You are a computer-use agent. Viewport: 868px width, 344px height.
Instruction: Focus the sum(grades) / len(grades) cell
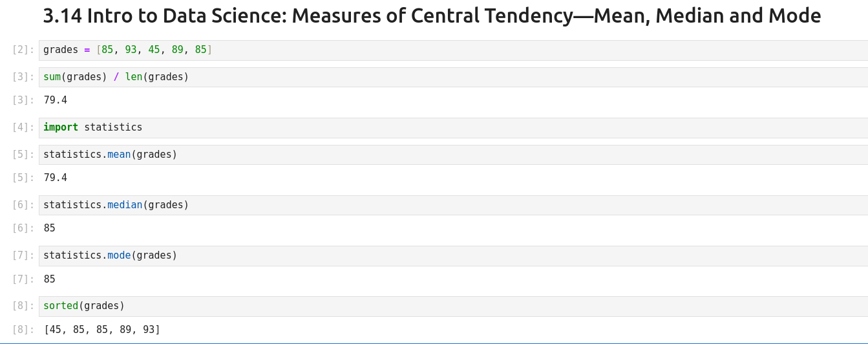tap(452, 77)
